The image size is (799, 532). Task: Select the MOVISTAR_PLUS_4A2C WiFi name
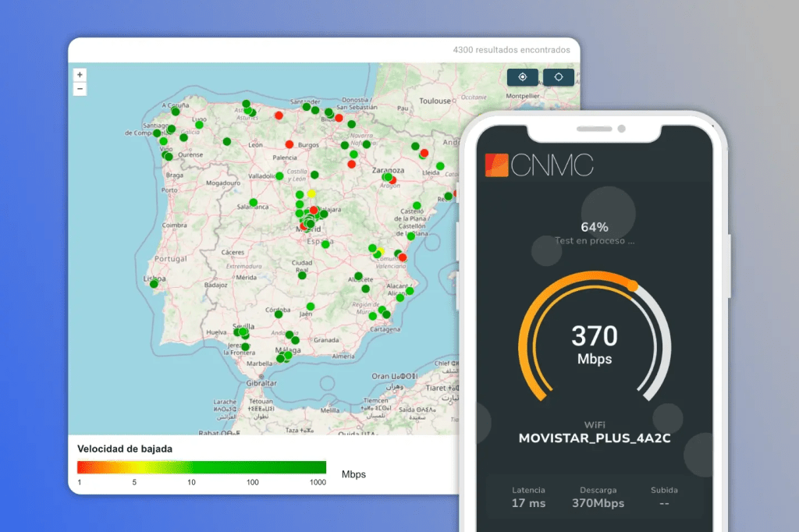tap(595, 438)
